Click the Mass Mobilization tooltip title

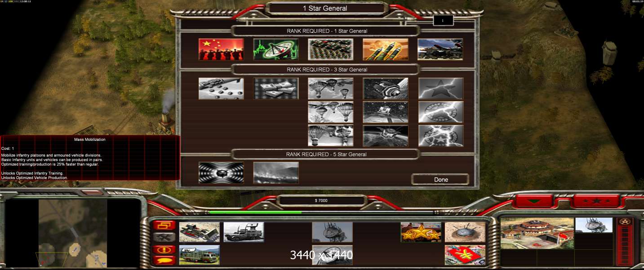point(90,139)
